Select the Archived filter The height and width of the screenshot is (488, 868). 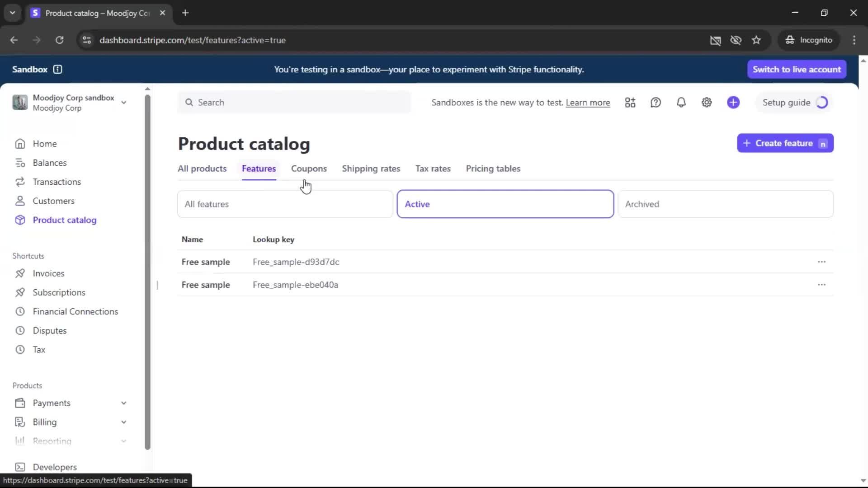[725, 204]
